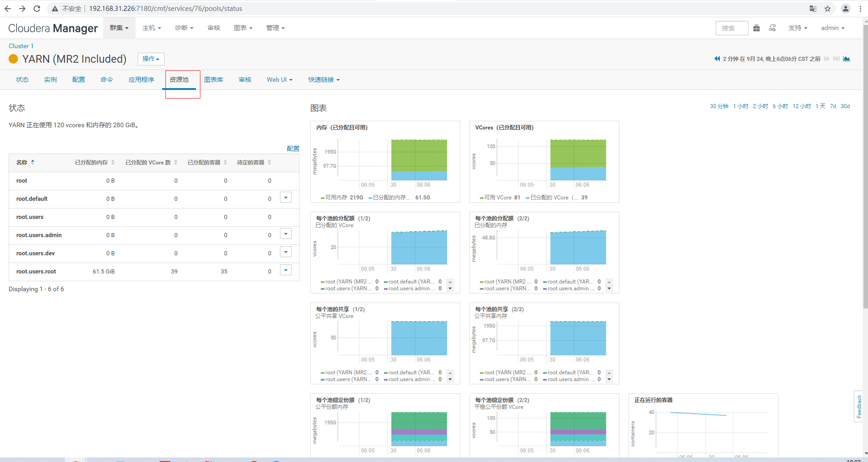868x462 pixels.
Task: Sort by 待定的容器 column arrows
Action: (269, 162)
